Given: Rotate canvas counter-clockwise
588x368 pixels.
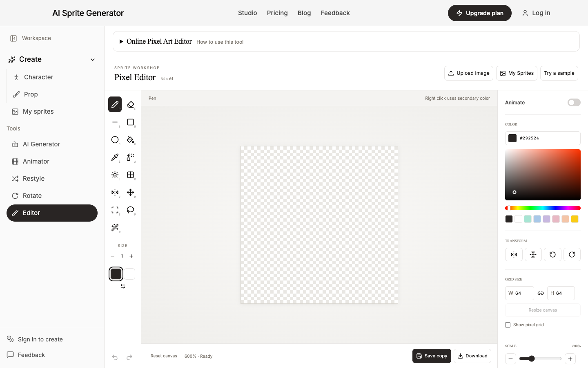Looking at the screenshot, I should pyautogui.click(x=552, y=254).
